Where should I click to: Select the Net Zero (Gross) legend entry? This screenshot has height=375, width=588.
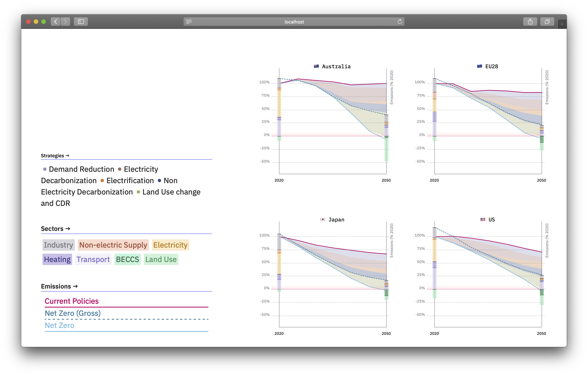[73, 313]
